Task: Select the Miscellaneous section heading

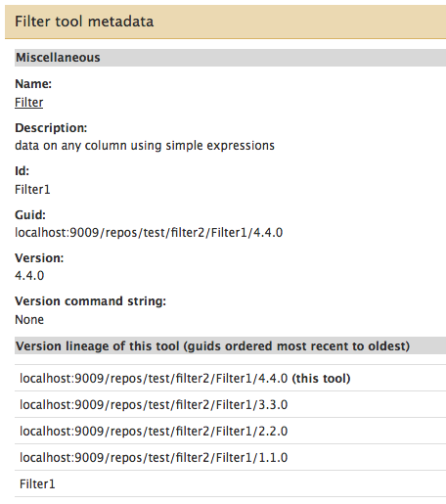Action: point(58,58)
